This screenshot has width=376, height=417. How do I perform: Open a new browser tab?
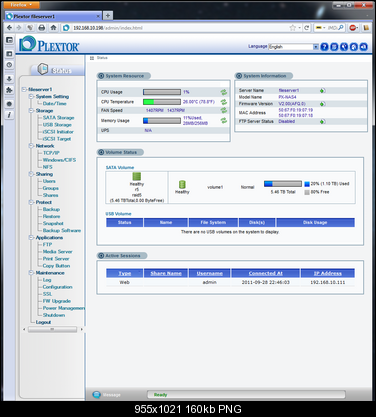[108, 16]
